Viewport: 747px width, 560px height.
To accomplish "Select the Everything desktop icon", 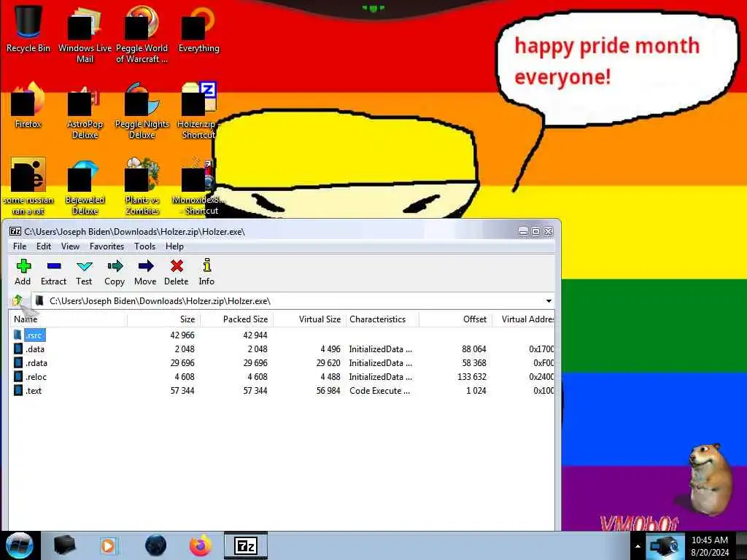I will (x=198, y=28).
